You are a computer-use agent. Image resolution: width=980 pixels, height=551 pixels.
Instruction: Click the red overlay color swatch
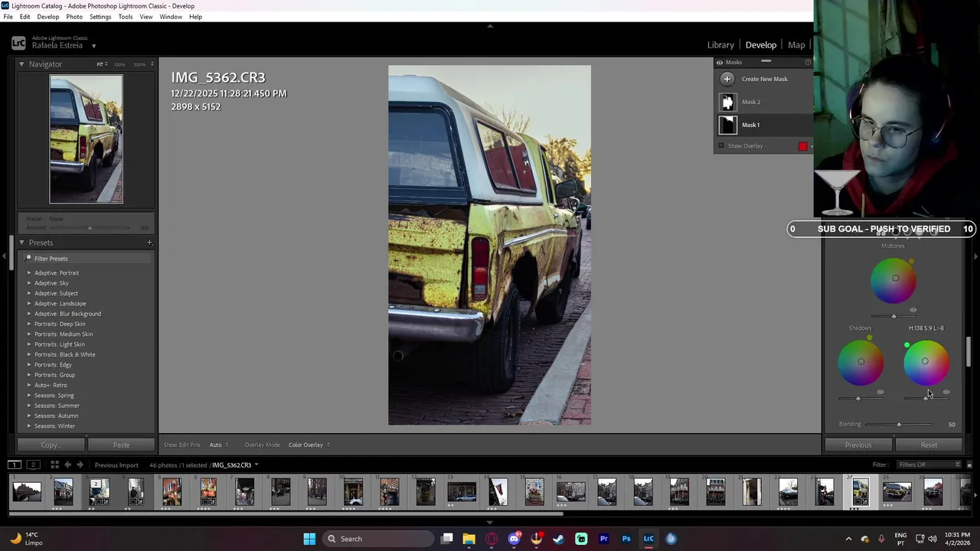[x=802, y=146]
